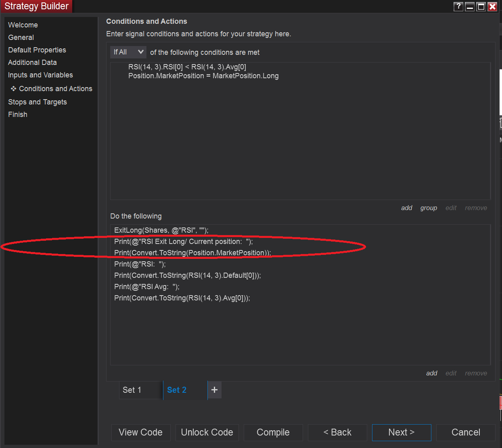This screenshot has height=448, width=502.
Task: Select the Position.MarketPosition Long condition
Action: point(203,76)
